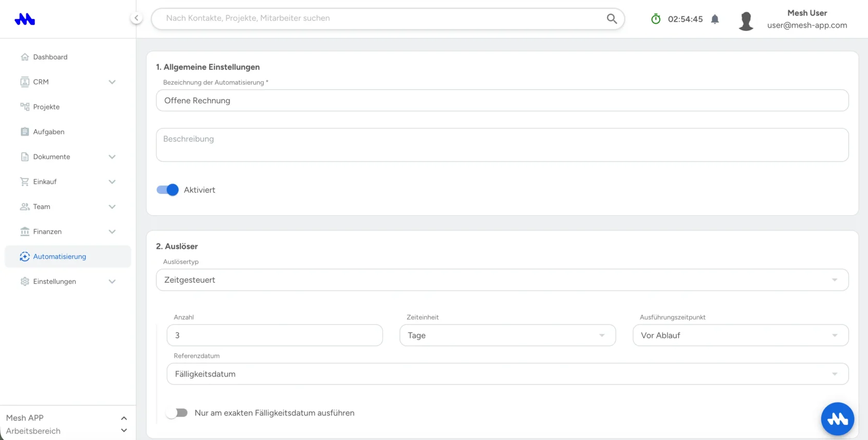Go to Dashboard menu item
Screen dimensions: 868x440
click(x=68, y=57)
